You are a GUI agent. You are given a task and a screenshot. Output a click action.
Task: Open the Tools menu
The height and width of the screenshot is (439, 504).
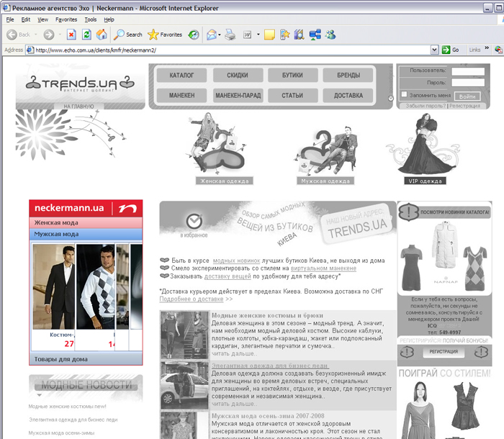click(x=90, y=19)
